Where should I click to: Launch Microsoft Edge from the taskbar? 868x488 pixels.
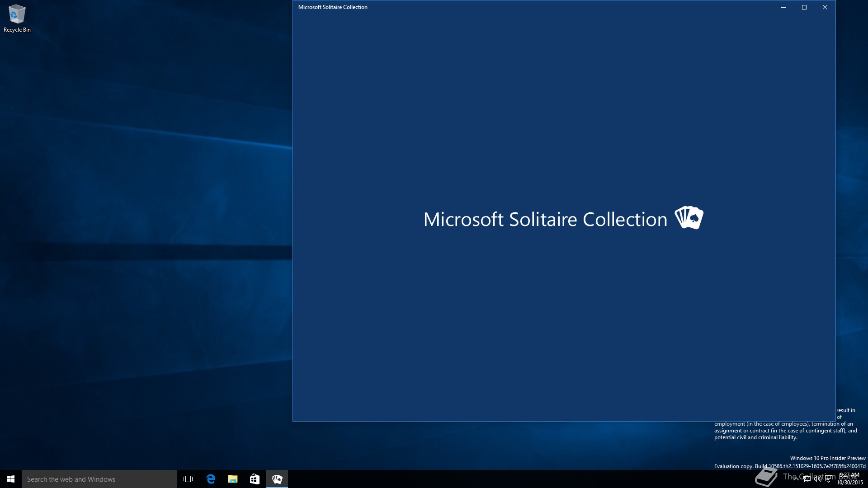210,479
